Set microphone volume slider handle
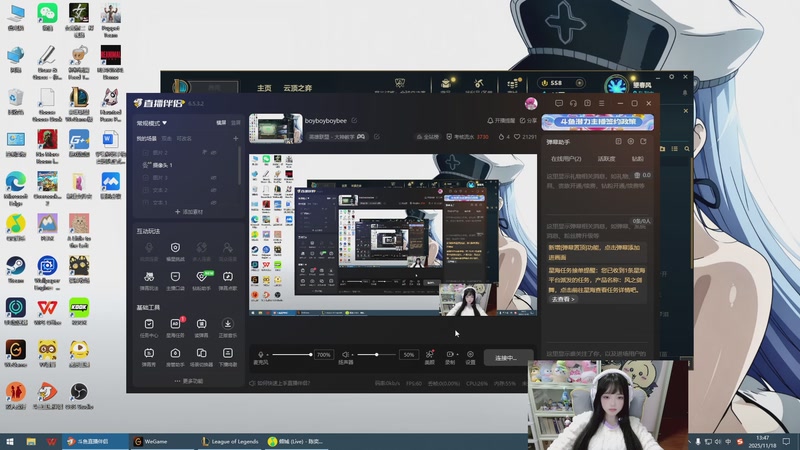Screen dimensions: 800x450 (x=310, y=354)
